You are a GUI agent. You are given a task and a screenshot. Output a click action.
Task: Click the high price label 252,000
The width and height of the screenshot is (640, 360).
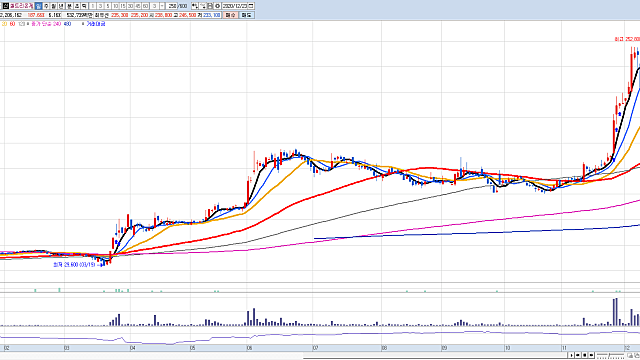click(x=627, y=40)
